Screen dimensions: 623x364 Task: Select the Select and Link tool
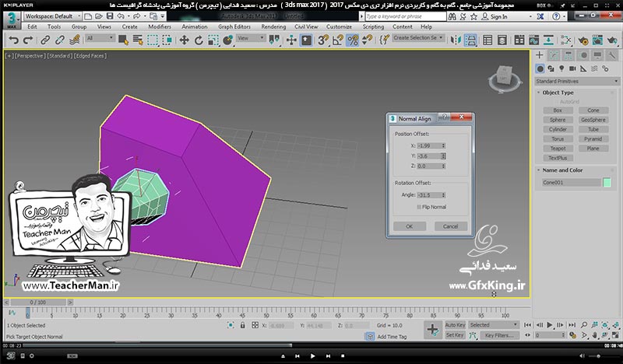(x=45, y=40)
